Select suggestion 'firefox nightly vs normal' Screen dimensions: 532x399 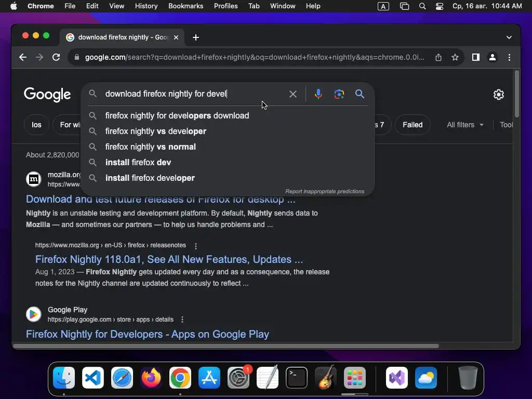[228, 147]
